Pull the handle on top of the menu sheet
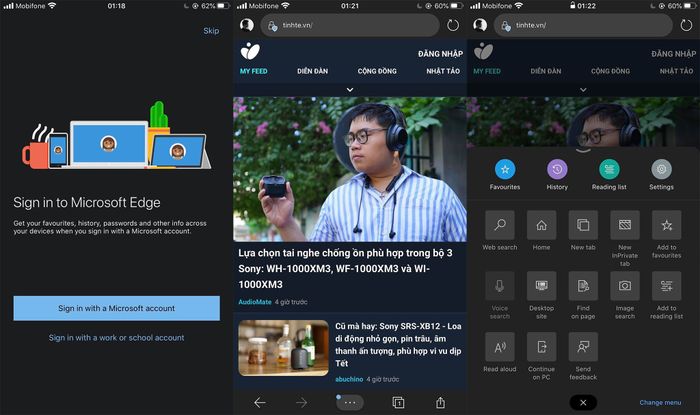 click(x=583, y=151)
